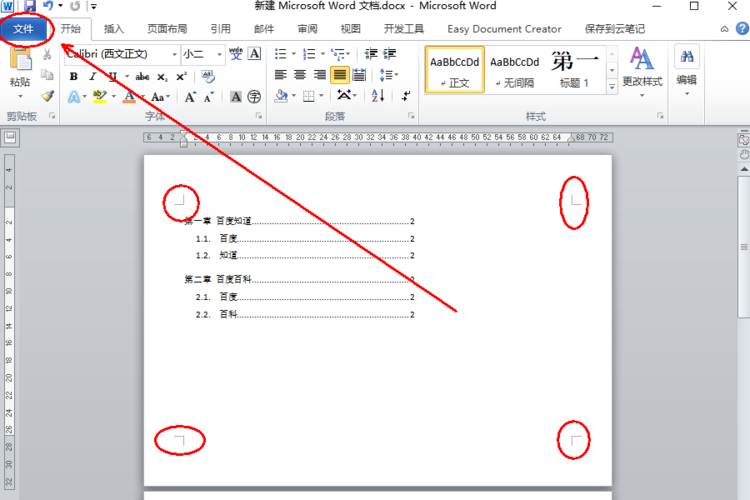Open the Change Case Aa menu
750x500 pixels.
tap(160, 97)
